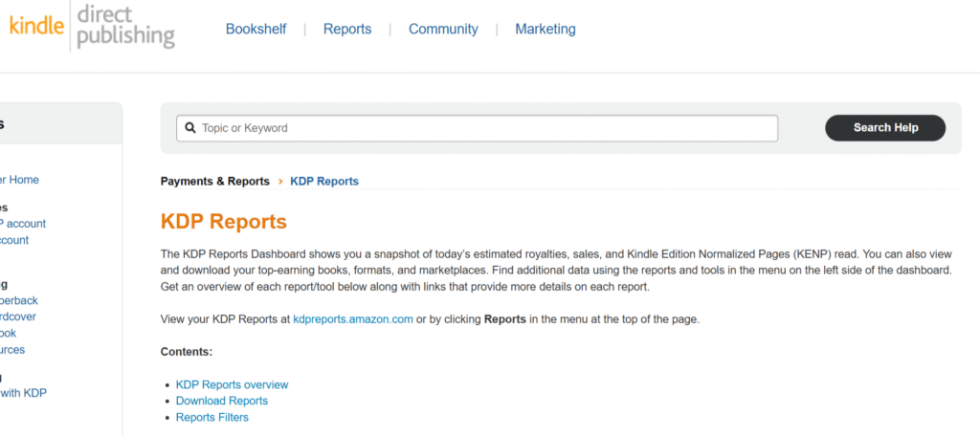The image size is (980, 436).
Task: Click the 'Contents:' label
Action: [x=187, y=352]
